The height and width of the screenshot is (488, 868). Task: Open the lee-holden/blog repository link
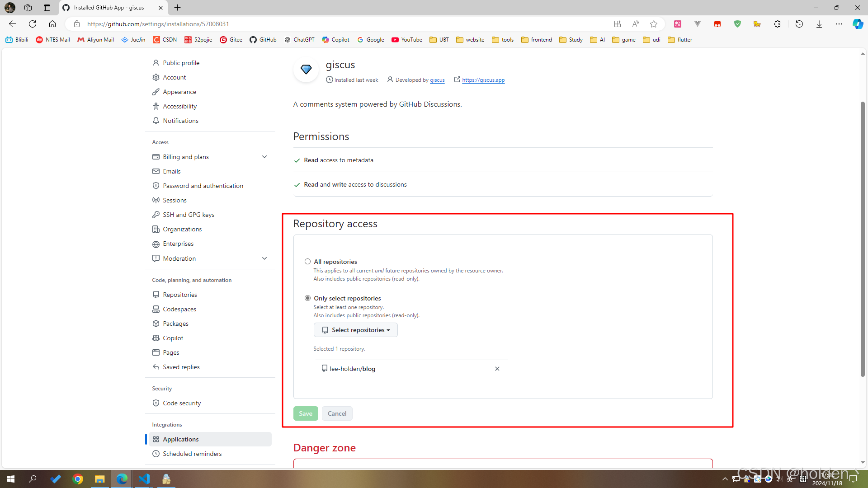pyautogui.click(x=353, y=369)
